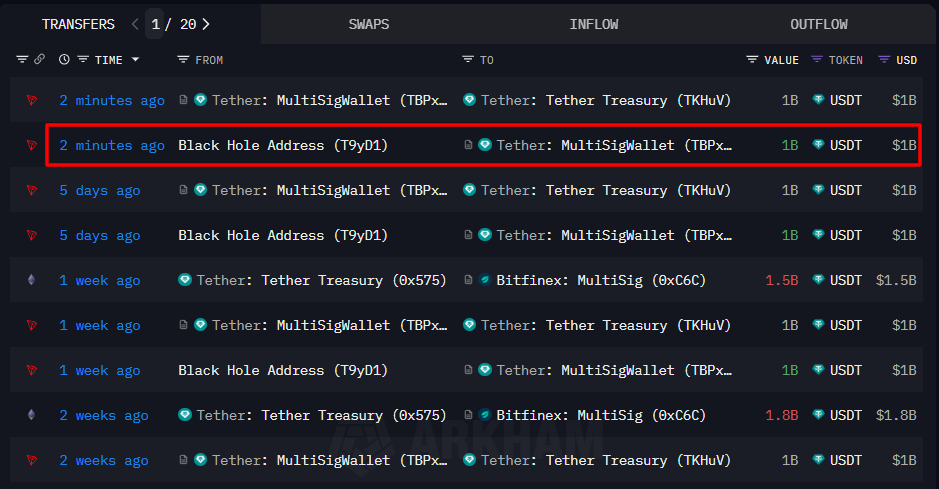Select the TRANSFERS tab

pyautogui.click(x=78, y=25)
